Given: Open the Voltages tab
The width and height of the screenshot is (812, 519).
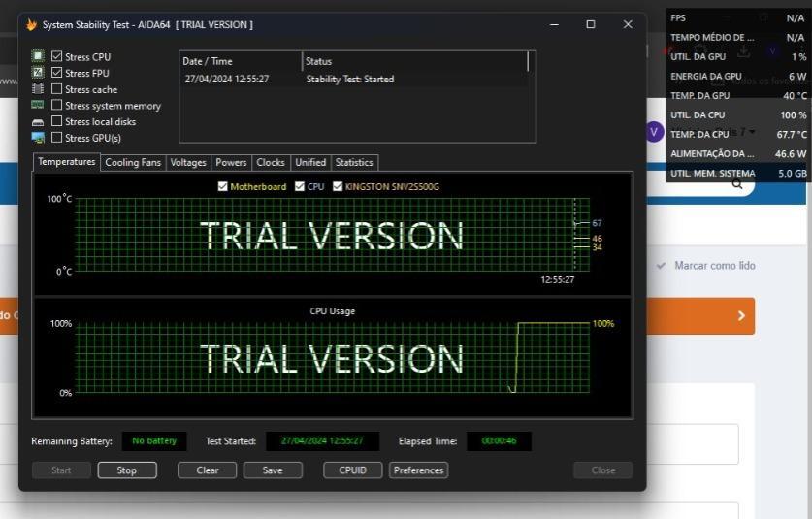Looking at the screenshot, I should click(188, 163).
